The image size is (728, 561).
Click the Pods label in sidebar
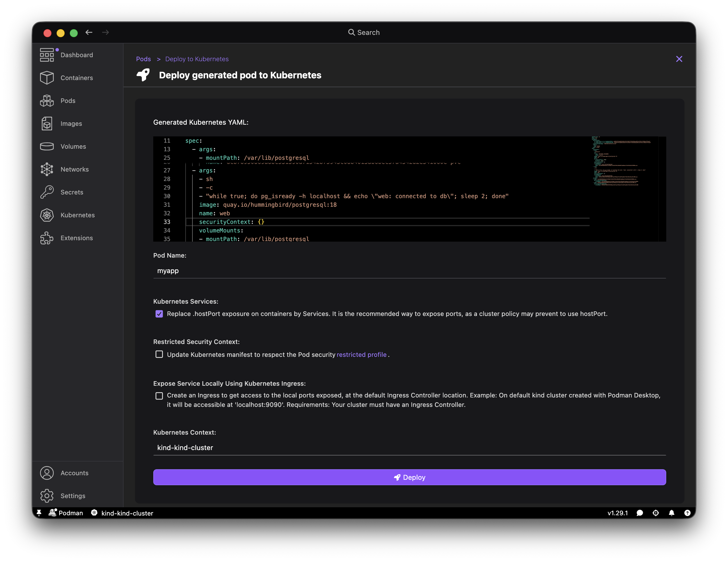68,101
